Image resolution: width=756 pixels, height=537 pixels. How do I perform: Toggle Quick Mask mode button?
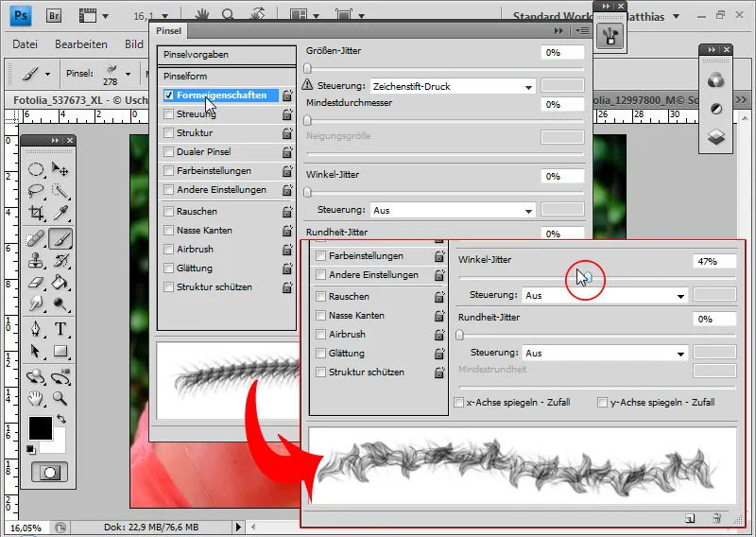[49, 472]
